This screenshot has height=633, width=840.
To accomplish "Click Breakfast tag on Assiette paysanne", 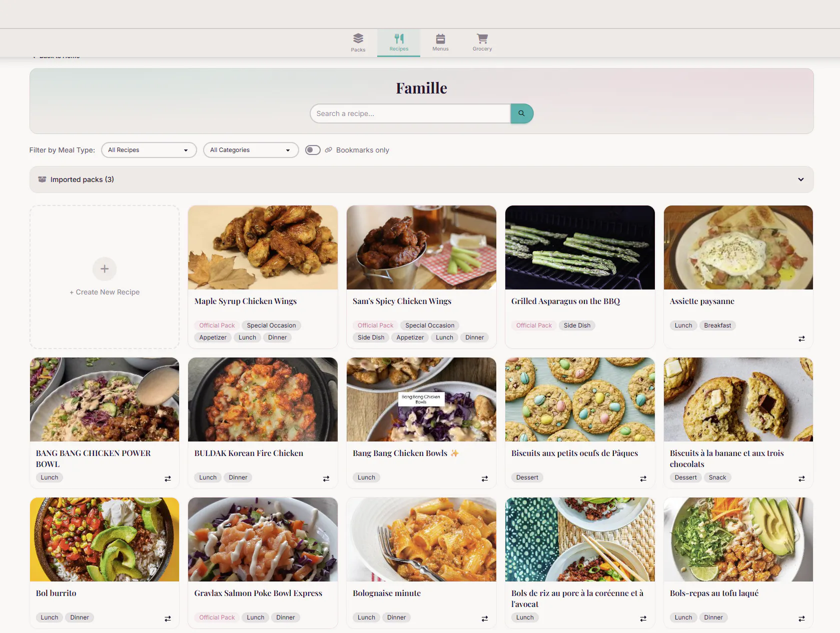I will point(717,325).
